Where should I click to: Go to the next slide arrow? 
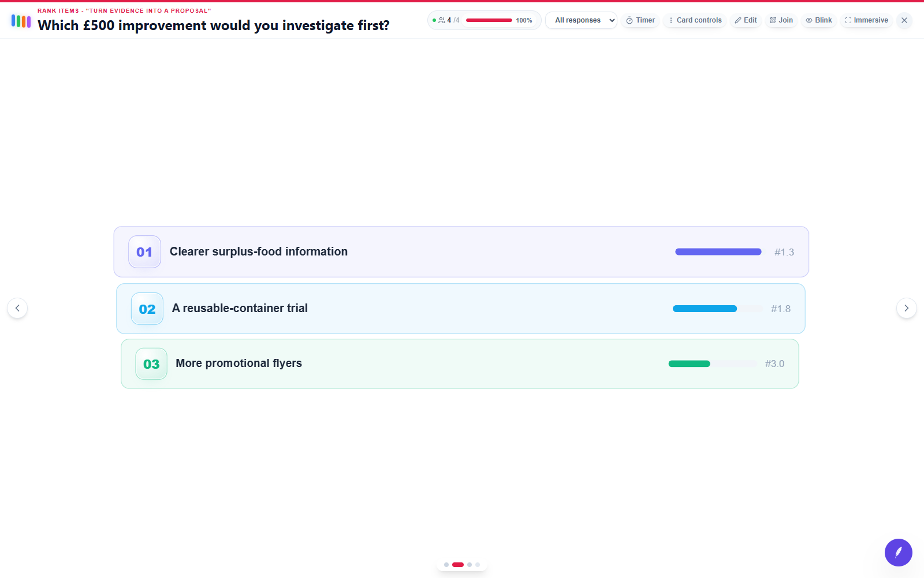[907, 308]
